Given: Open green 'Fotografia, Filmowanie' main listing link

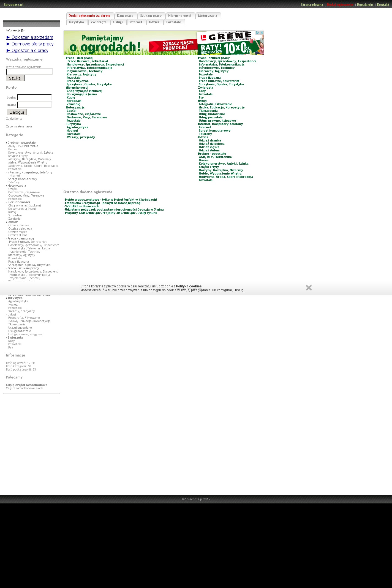Looking at the screenshot, I should [x=216, y=104].
